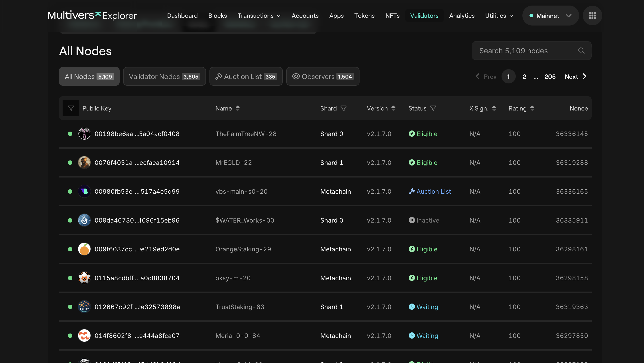Click the search magnifier icon
Screen dimensions: 644x363
581,51
